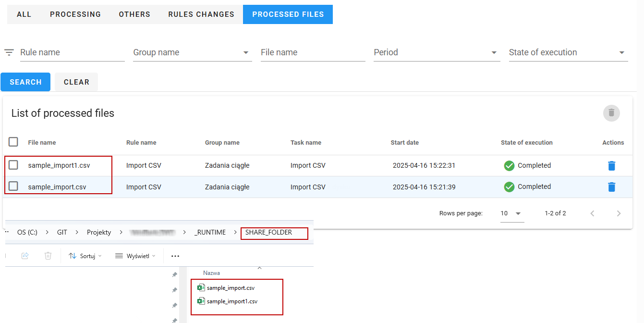
Task: Click the Rule name input field
Action: pos(73,52)
